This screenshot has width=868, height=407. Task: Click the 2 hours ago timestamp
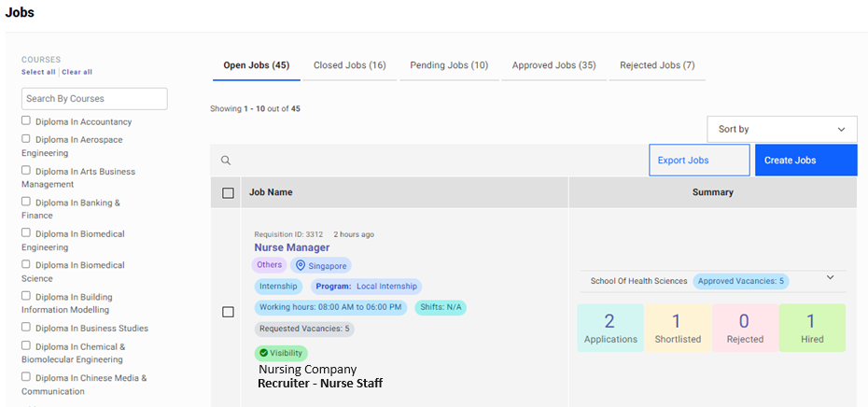pos(353,234)
